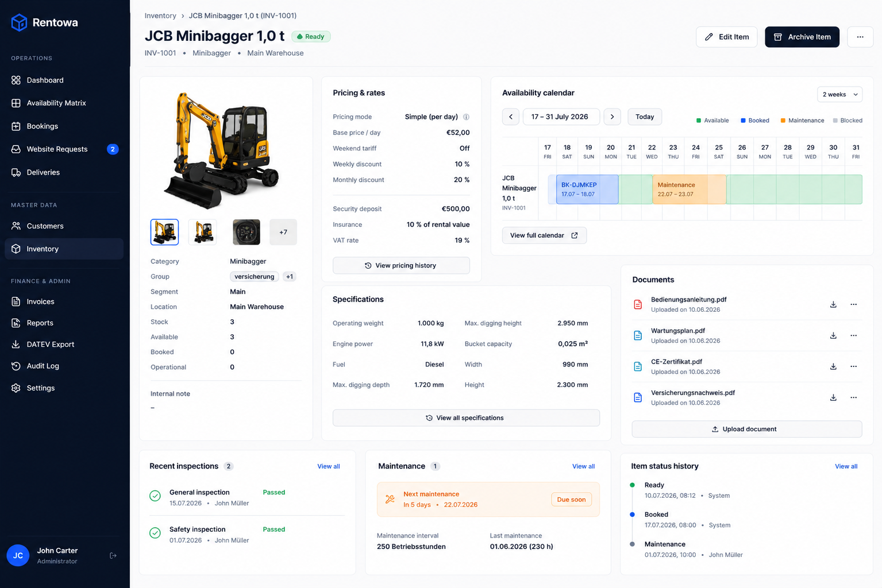882x588 pixels.
Task: Open Website Requests in the sidebar
Action: coord(64,149)
